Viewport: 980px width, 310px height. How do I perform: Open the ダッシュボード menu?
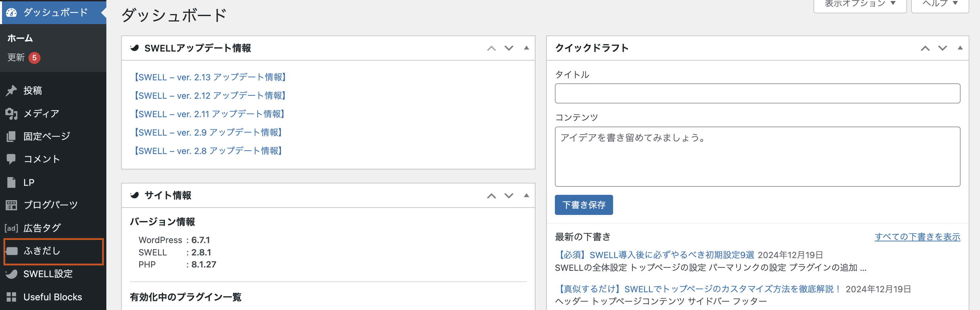[x=53, y=12]
